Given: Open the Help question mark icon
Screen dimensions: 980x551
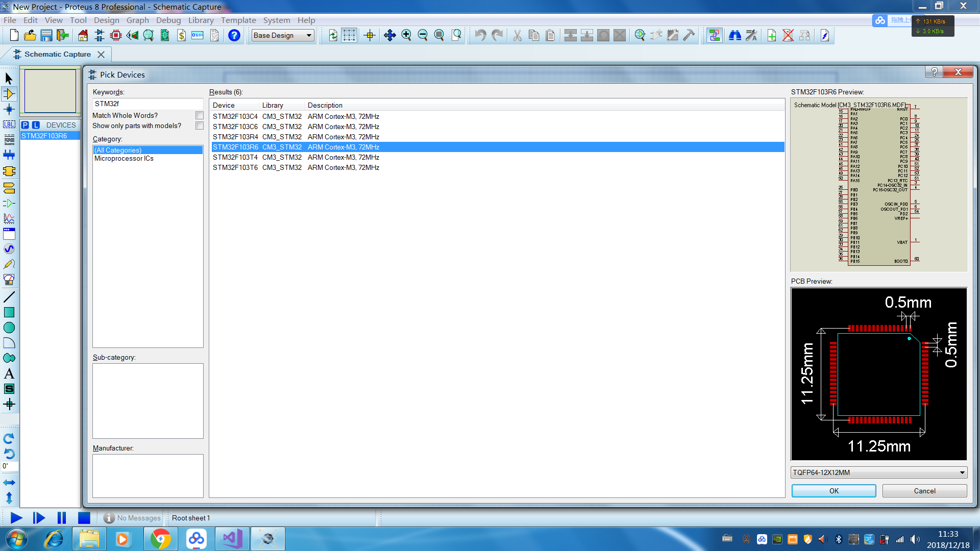Looking at the screenshot, I should coord(234,35).
